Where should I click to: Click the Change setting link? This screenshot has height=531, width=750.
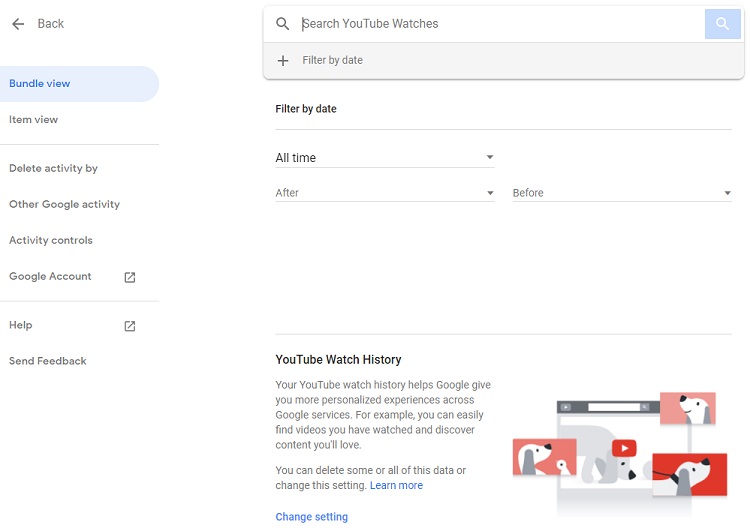coord(312,517)
